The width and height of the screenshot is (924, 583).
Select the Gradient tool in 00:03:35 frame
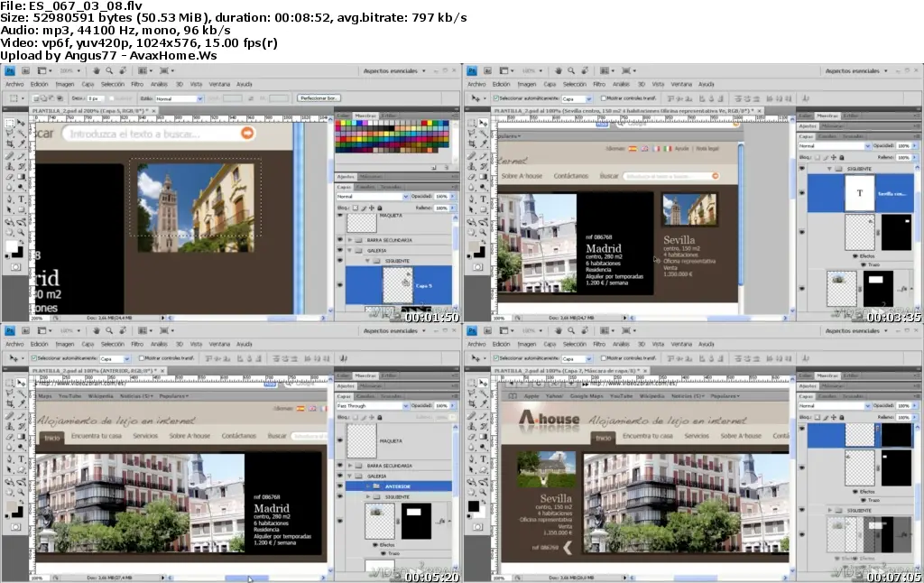(x=484, y=178)
